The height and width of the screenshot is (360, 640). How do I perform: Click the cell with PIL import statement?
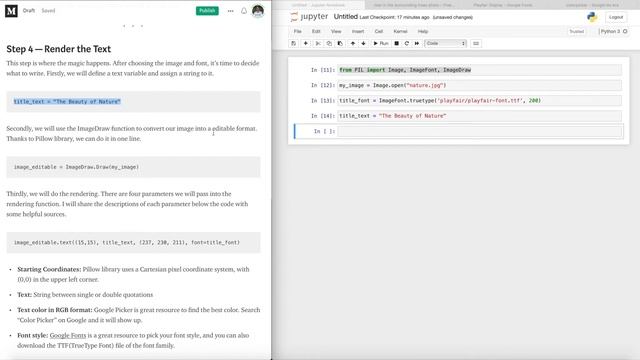480,70
